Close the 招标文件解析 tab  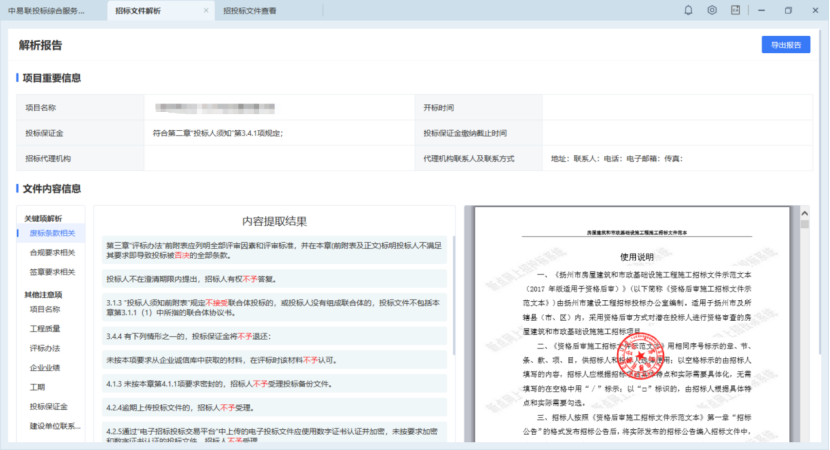[x=206, y=10]
